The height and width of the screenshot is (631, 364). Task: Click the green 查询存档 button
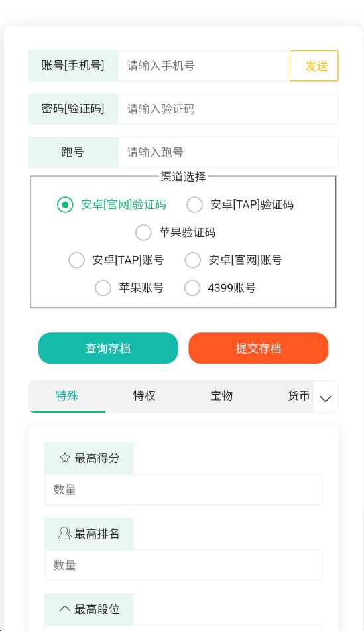click(x=108, y=348)
